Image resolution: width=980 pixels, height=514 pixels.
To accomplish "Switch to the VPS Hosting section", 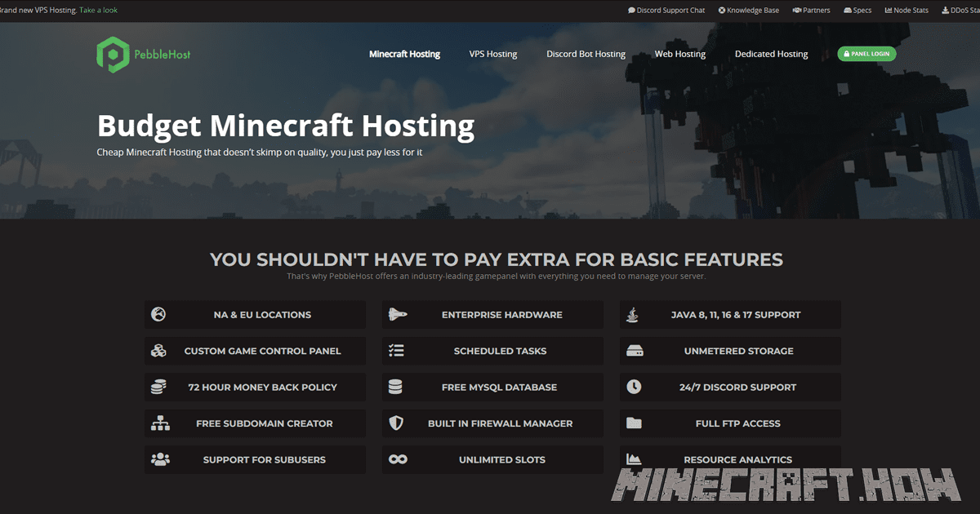I will (x=492, y=54).
